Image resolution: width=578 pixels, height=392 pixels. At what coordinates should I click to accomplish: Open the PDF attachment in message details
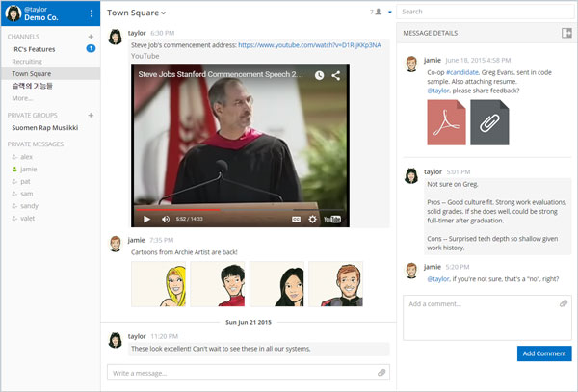446,122
